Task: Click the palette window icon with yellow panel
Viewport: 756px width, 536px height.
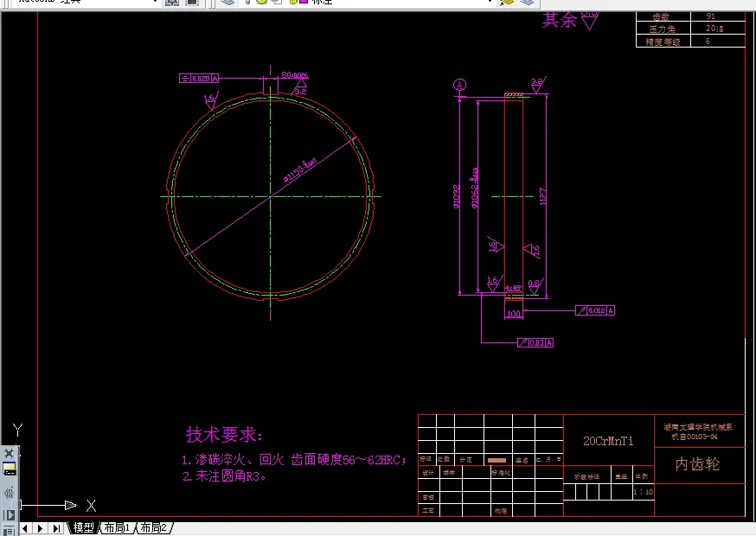Action: coord(10,469)
